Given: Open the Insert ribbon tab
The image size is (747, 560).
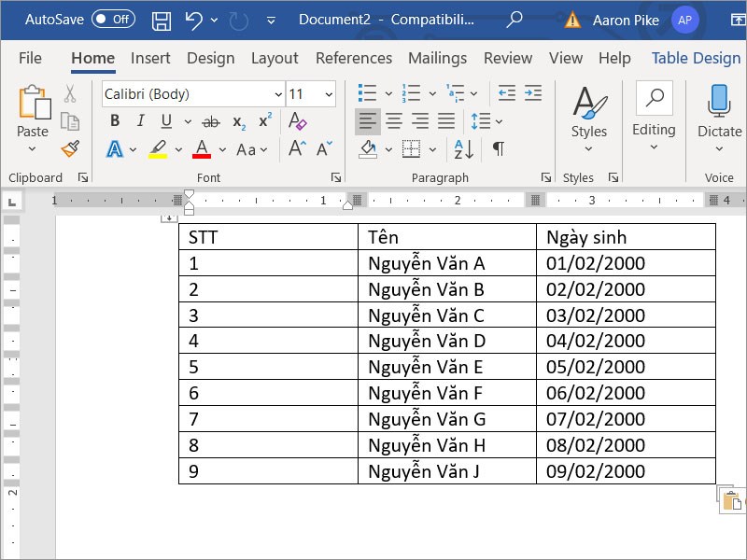Looking at the screenshot, I should [x=150, y=58].
